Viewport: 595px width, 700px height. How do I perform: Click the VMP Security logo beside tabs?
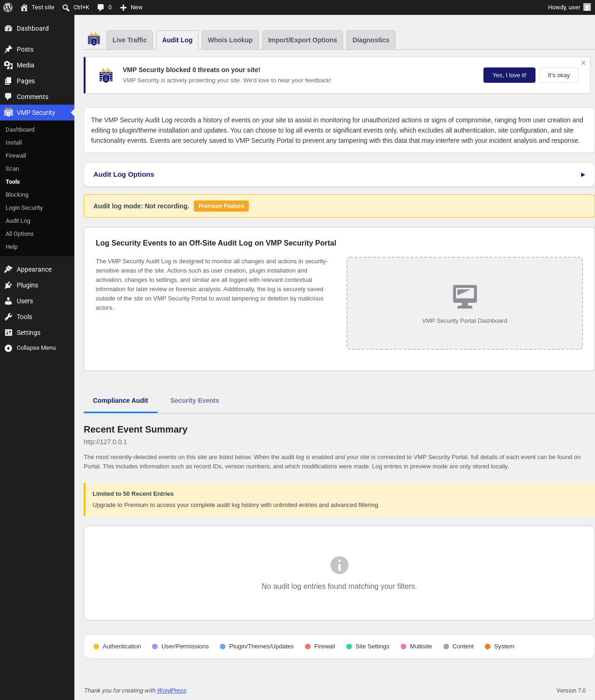coord(94,39)
